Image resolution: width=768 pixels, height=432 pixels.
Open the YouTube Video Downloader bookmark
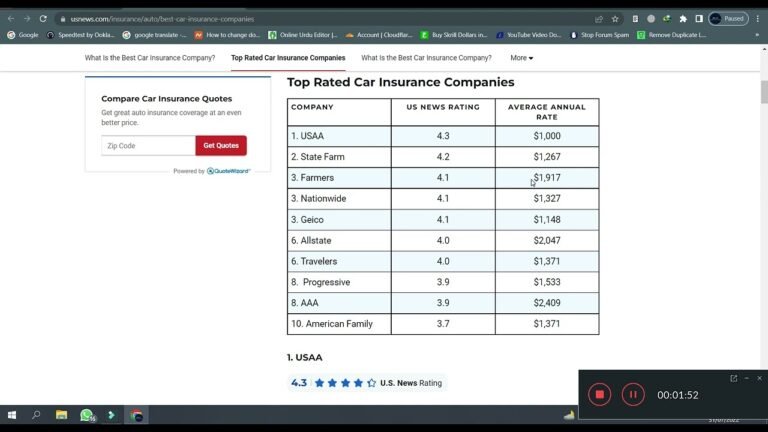tap(528, 35)
